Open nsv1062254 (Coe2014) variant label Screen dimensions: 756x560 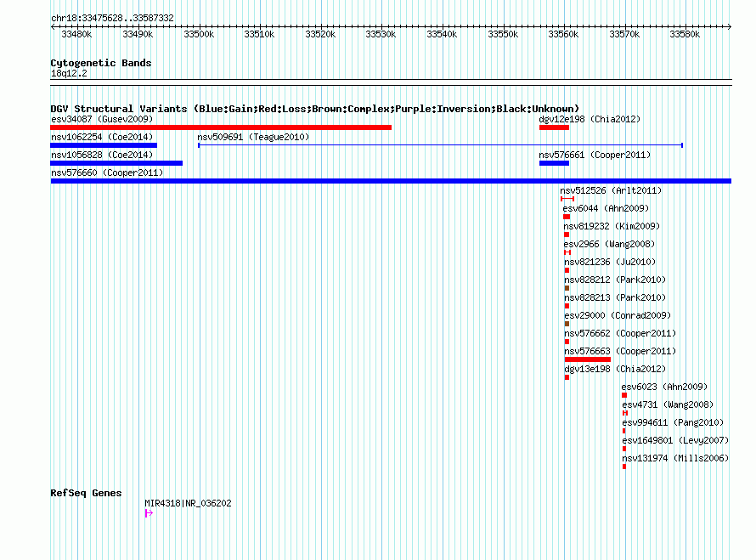tap(102, 137)
